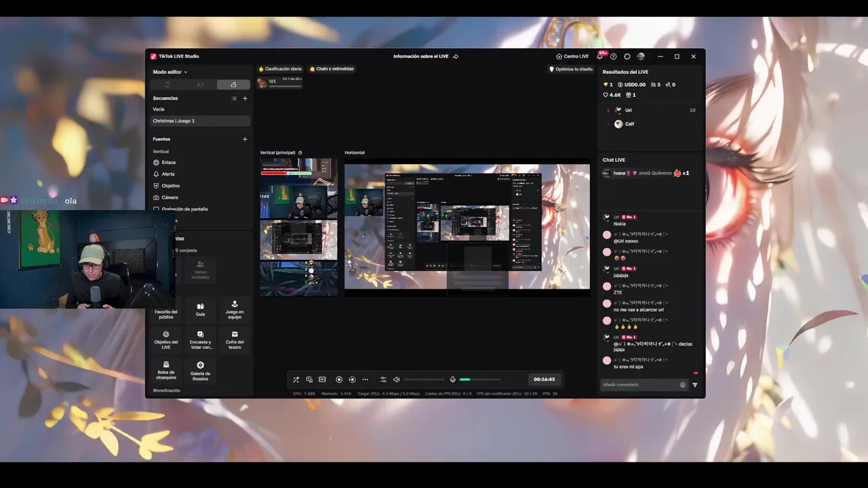Screen dimensions: 868x488
Task: Click share arrow next to LIVE info
Action: point(456,56)
